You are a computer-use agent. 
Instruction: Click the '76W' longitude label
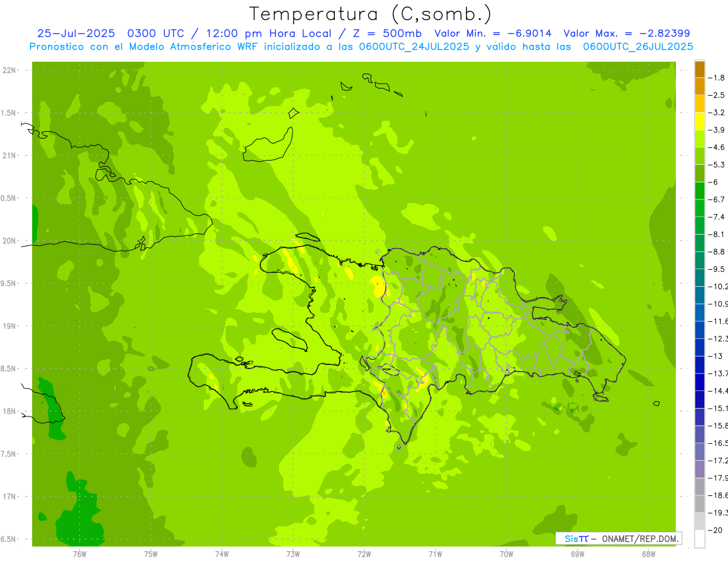pos(79,554)
